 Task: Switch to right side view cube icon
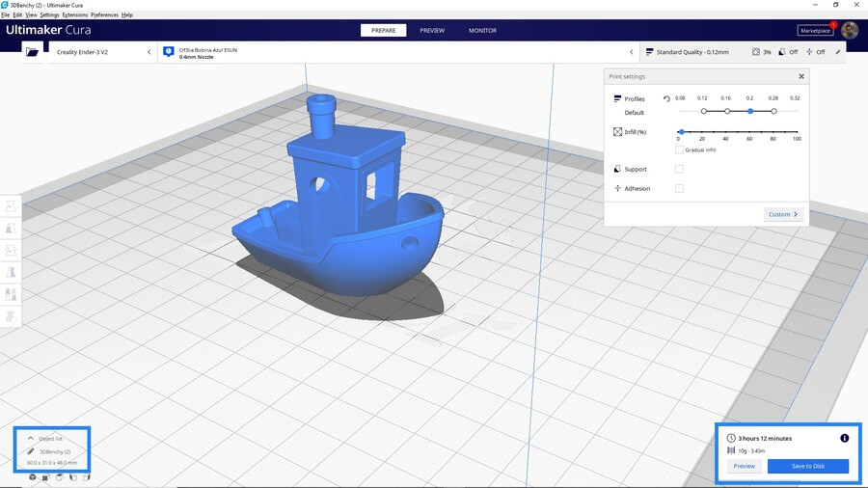coord(87,477)
